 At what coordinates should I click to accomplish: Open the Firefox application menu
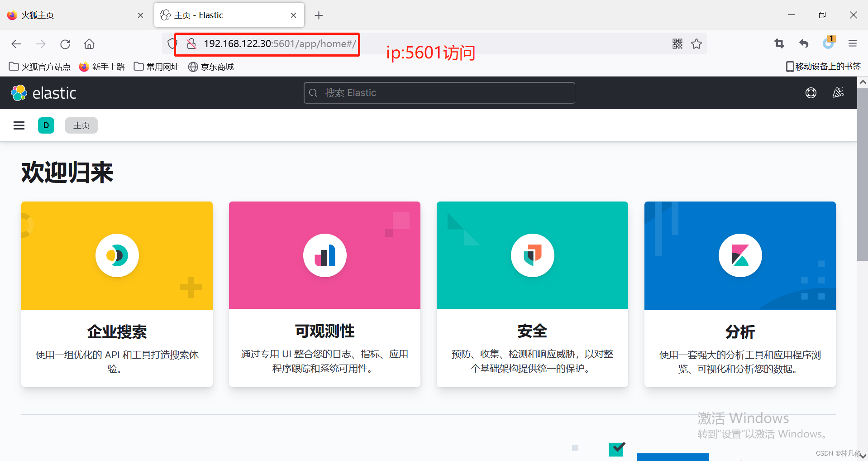(853, 44)
